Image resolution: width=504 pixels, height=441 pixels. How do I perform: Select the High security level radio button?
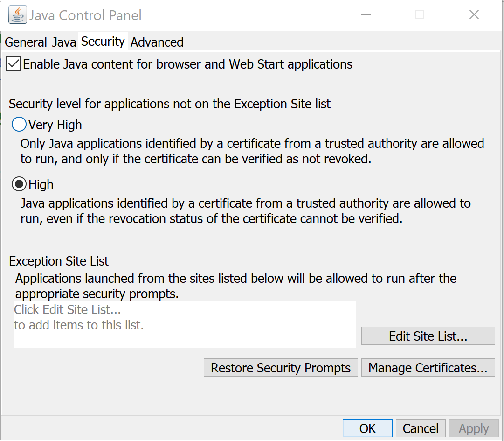pyautogui.click(x=19, y=184)
